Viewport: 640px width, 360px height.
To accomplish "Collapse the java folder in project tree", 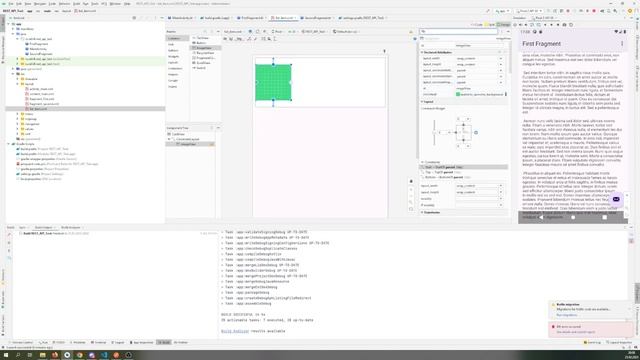I will point(13,34).
